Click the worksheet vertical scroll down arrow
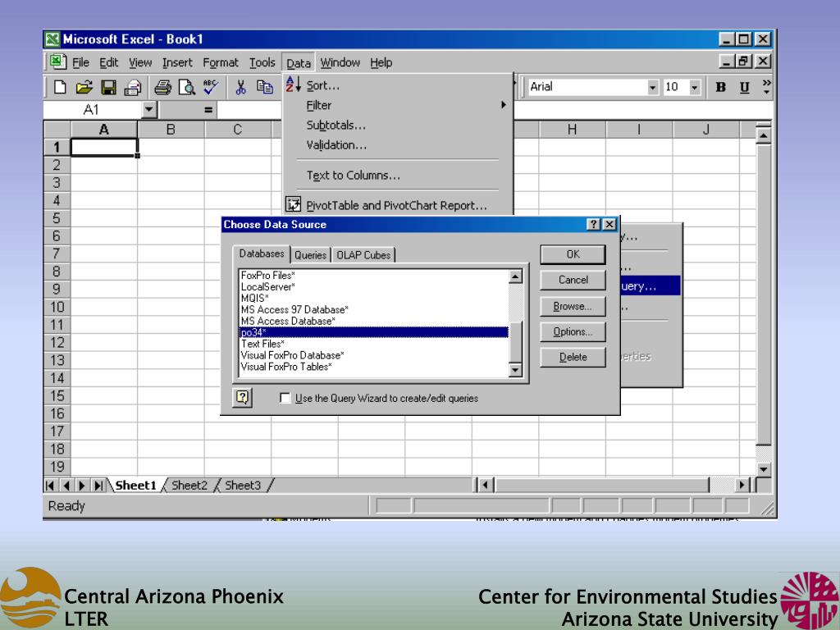The image size is (840, 630). coord(764,469)
